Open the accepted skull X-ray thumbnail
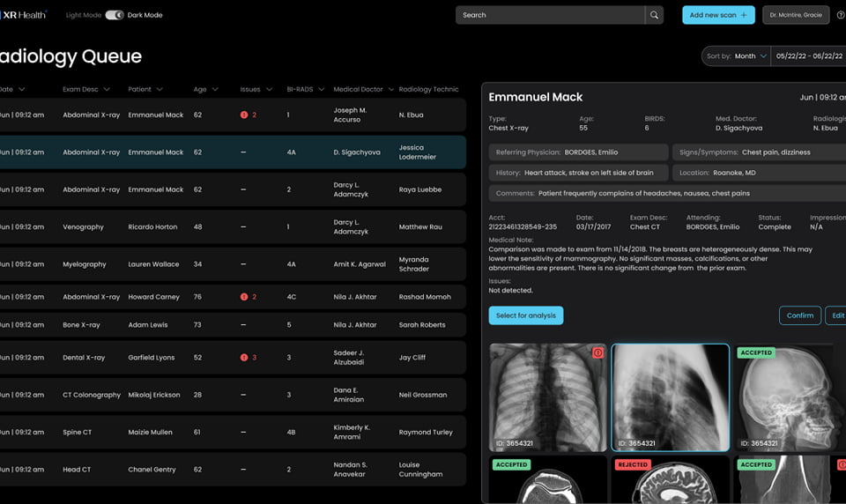 (790, 397)
